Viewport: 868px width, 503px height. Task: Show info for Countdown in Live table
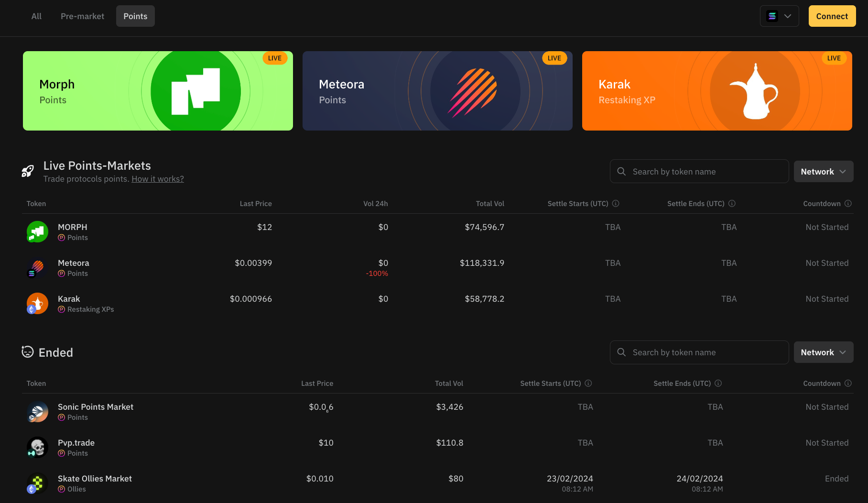click(x=848, y=204)
